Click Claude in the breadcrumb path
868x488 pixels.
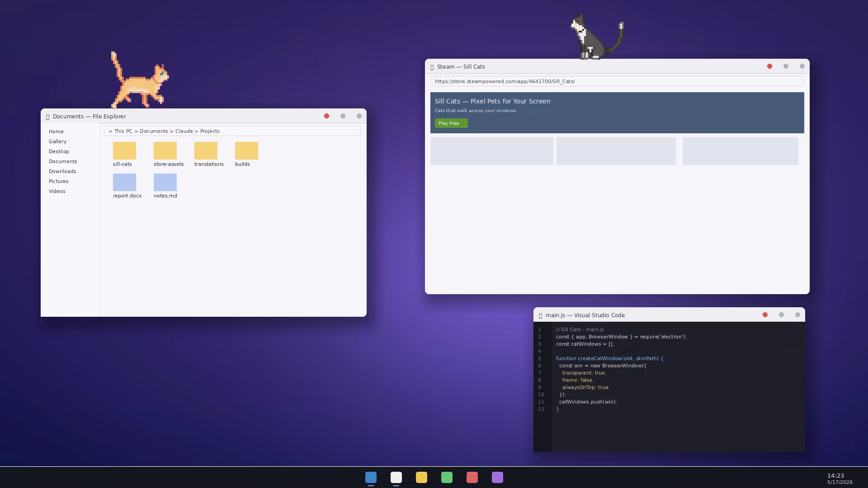point(184,131)
